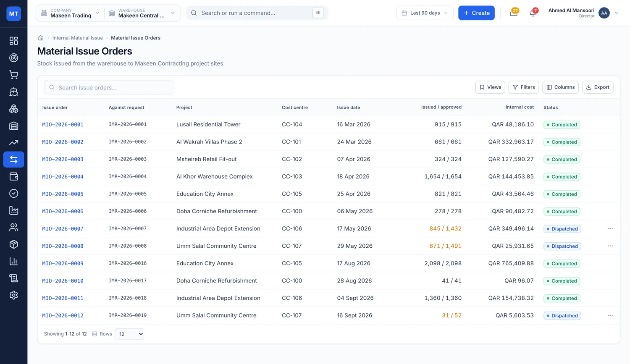
Task: Open the users icon in sidebar
Action: coord(13,227)
